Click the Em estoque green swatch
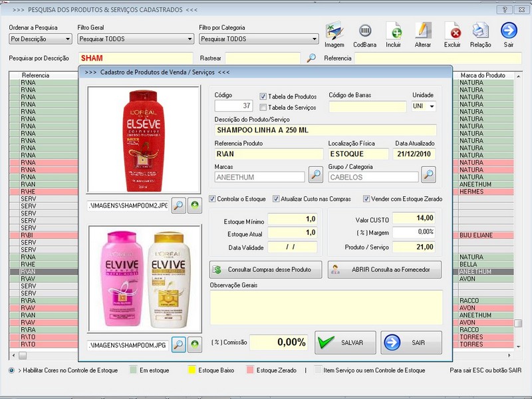 [134, 370]
